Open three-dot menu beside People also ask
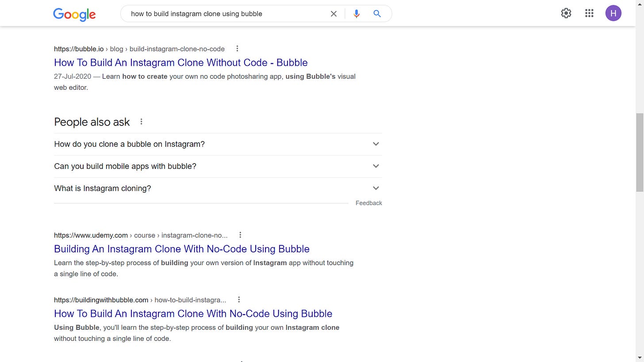 [142, 122]
